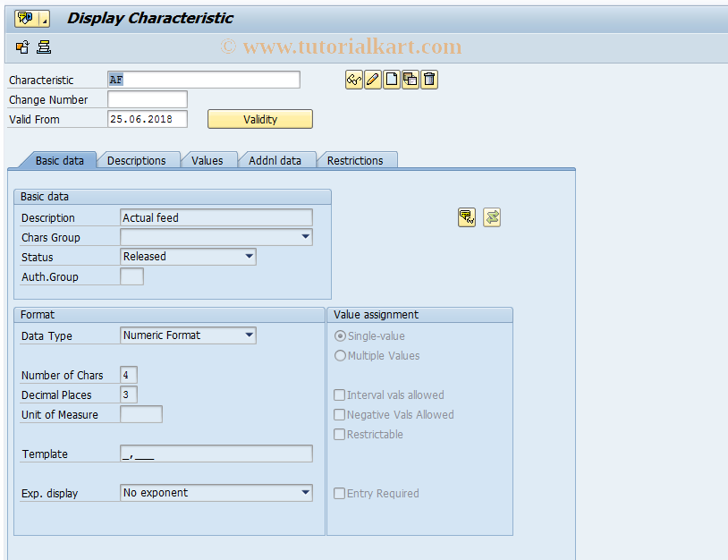Select the Multiple Values radio button
Screen dimensions: 728x560
pos(341,356)
